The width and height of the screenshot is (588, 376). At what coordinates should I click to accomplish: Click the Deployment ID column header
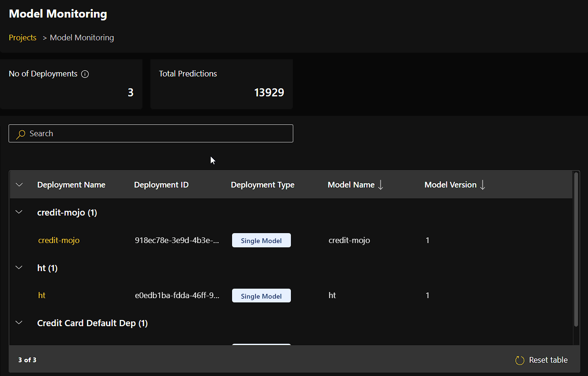[161, 185]
